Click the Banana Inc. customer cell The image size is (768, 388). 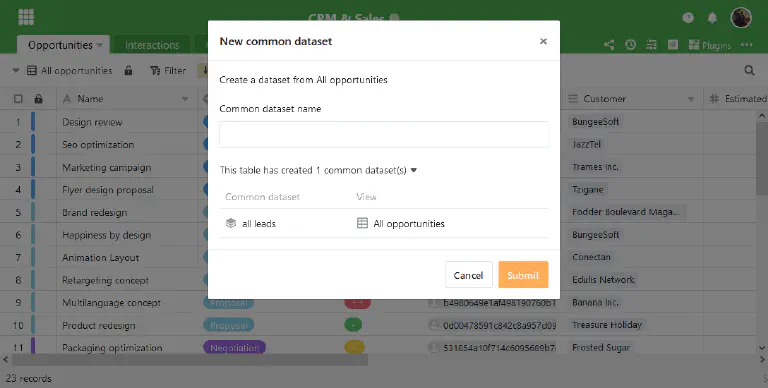click(x=595, y=302)
